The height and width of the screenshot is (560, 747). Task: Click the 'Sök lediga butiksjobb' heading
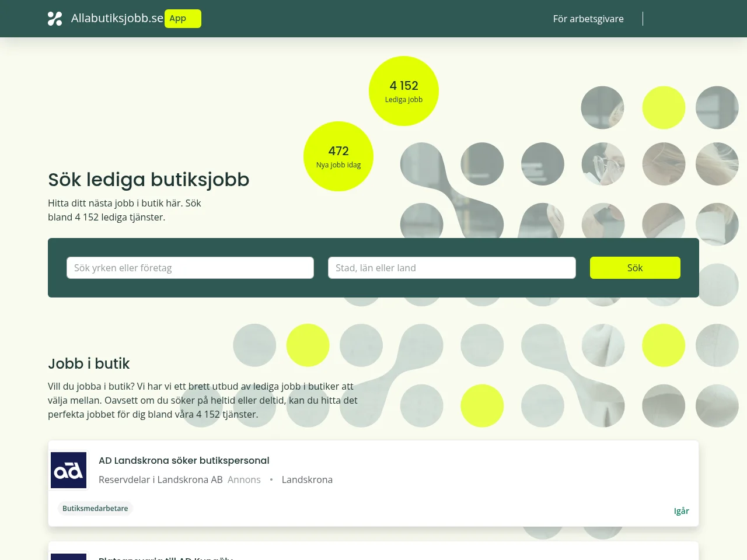149,180
